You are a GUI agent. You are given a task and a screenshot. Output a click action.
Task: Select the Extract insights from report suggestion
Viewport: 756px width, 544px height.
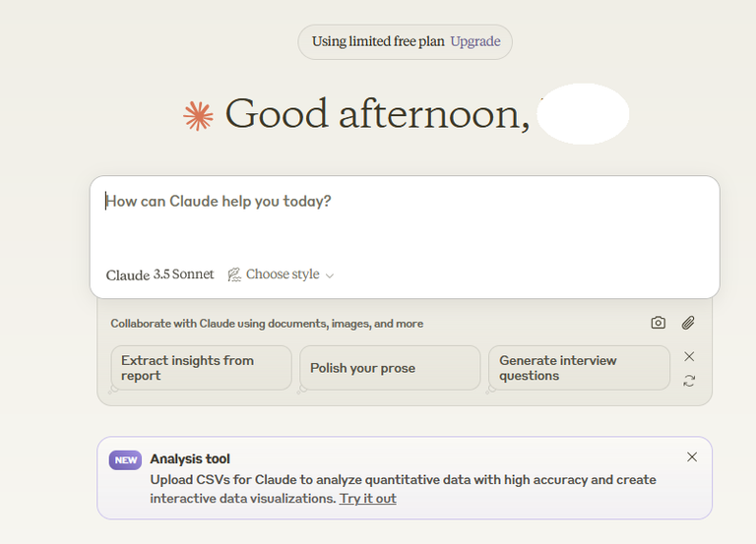tap(201, 368)
